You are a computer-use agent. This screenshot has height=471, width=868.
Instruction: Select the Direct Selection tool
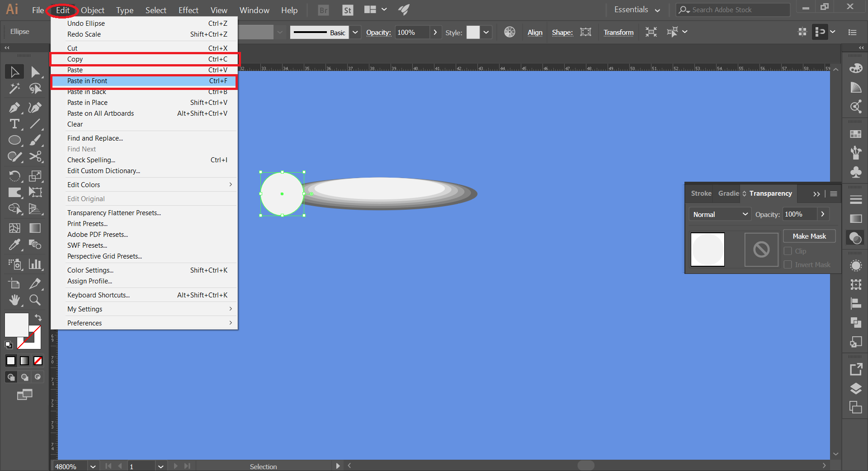pos(35,72)
